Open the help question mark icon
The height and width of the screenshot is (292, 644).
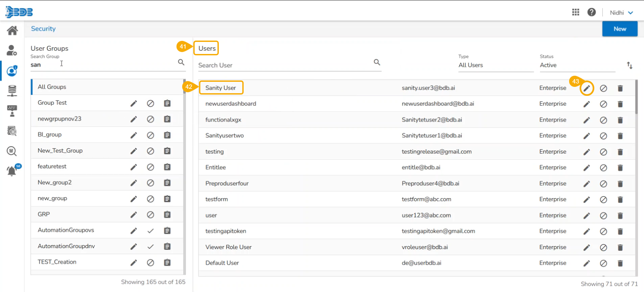click(x=591, y=12)
